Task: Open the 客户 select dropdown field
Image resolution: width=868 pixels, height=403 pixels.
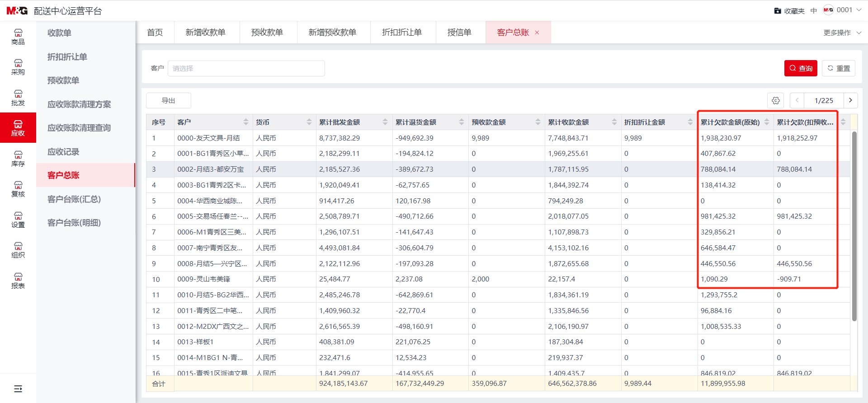Action: (246, 68)
